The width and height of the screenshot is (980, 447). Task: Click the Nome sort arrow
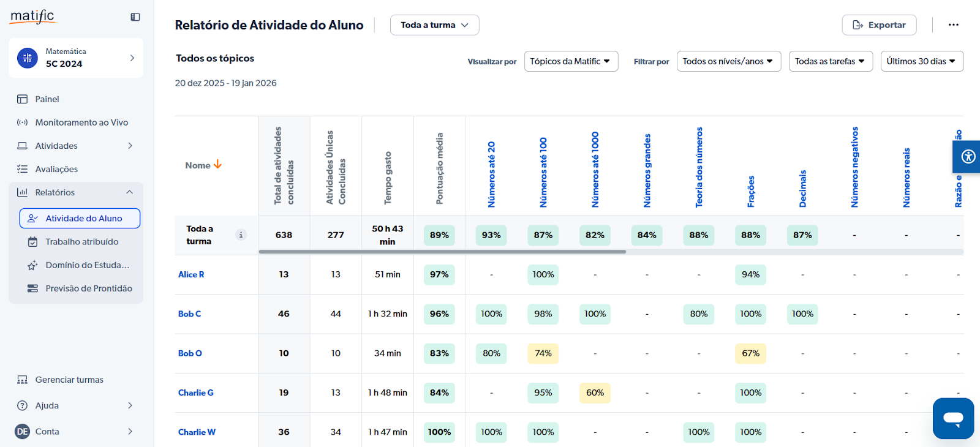coord(217,165)
